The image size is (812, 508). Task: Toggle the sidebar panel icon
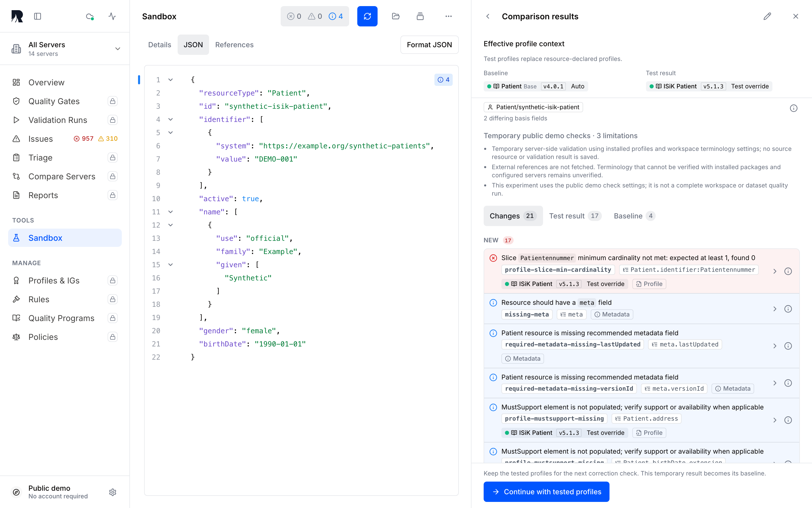tap(38, 16)
